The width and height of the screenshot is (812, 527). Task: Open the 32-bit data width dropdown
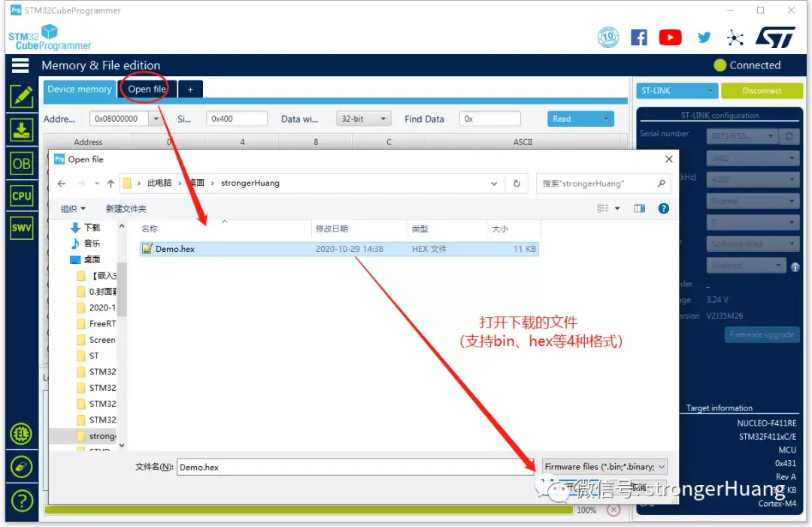363,119
